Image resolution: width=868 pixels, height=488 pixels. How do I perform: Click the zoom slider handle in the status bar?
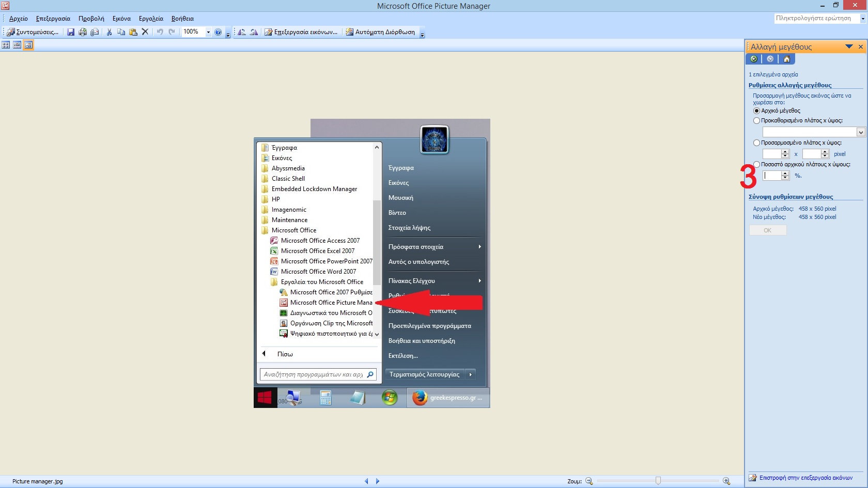point(658,481)
